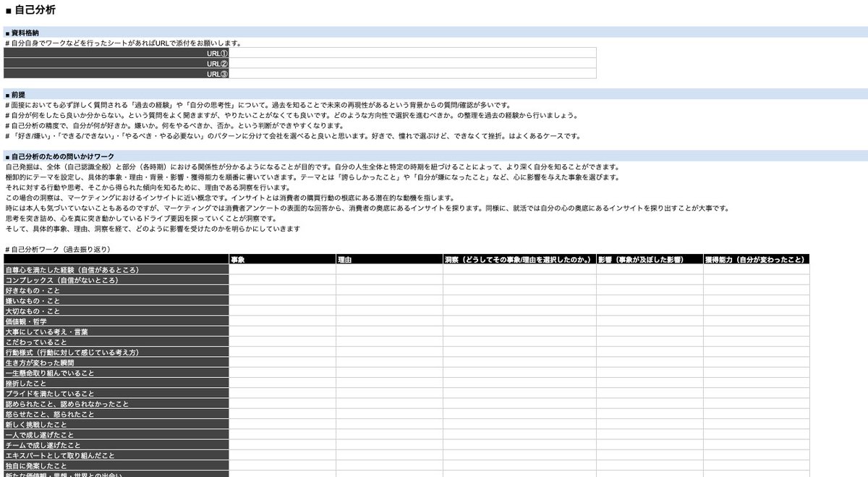Select row 'チームで成し遂げたこと'
This screenshot has width=868, height=477.
pos(116,445)
